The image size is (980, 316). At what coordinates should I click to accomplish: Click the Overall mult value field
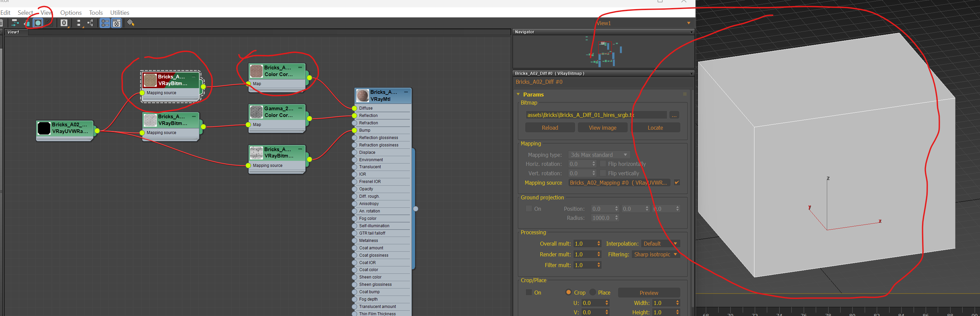[x=585, y=243]
